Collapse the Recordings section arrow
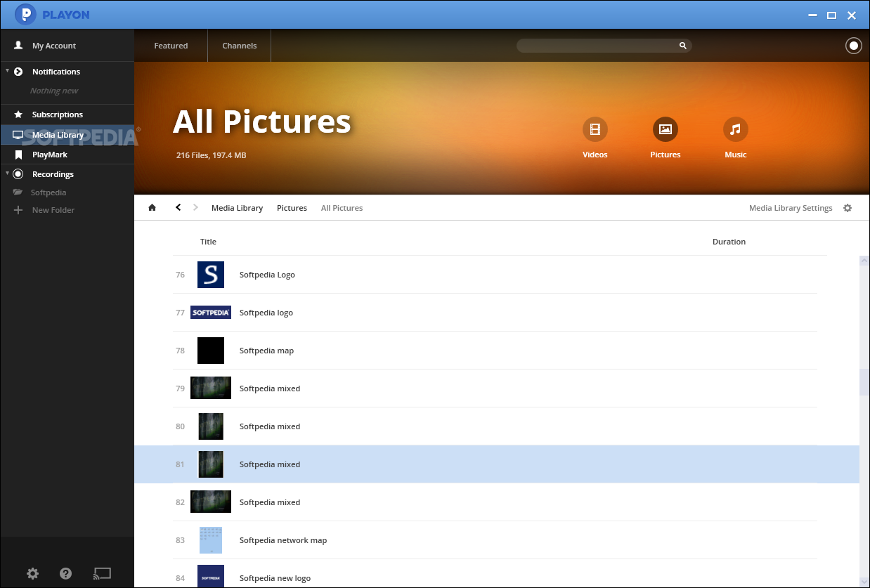Screen dimensions: 870x588 7,174
